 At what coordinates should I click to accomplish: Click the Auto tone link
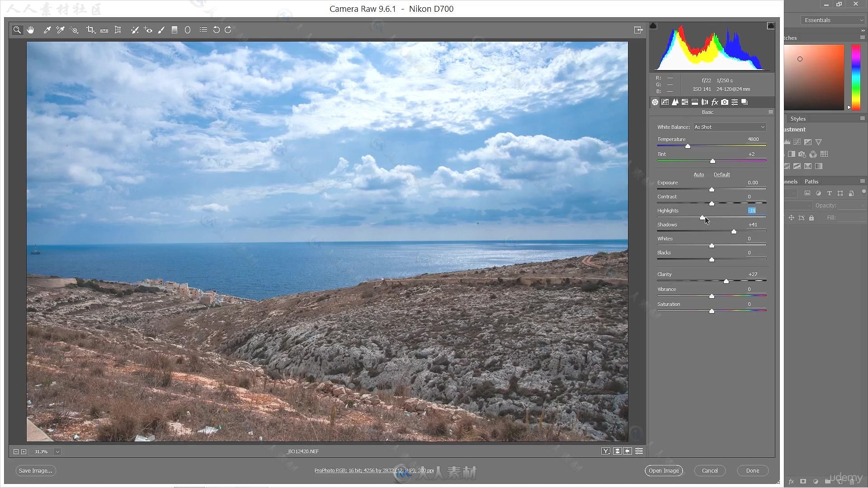[x=699, y=174]
